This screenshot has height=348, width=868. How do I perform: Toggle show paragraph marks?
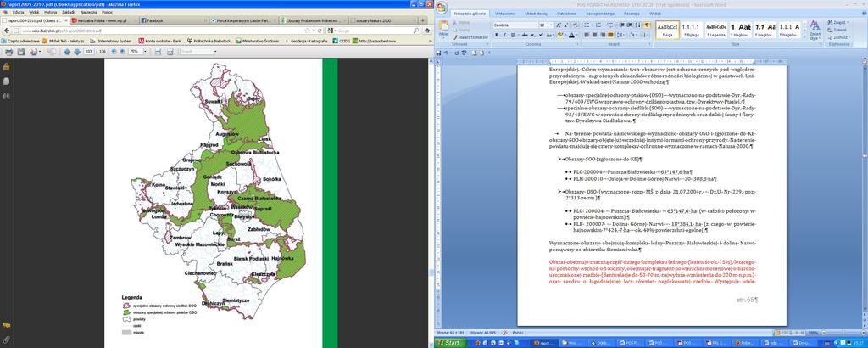[647, 25]
